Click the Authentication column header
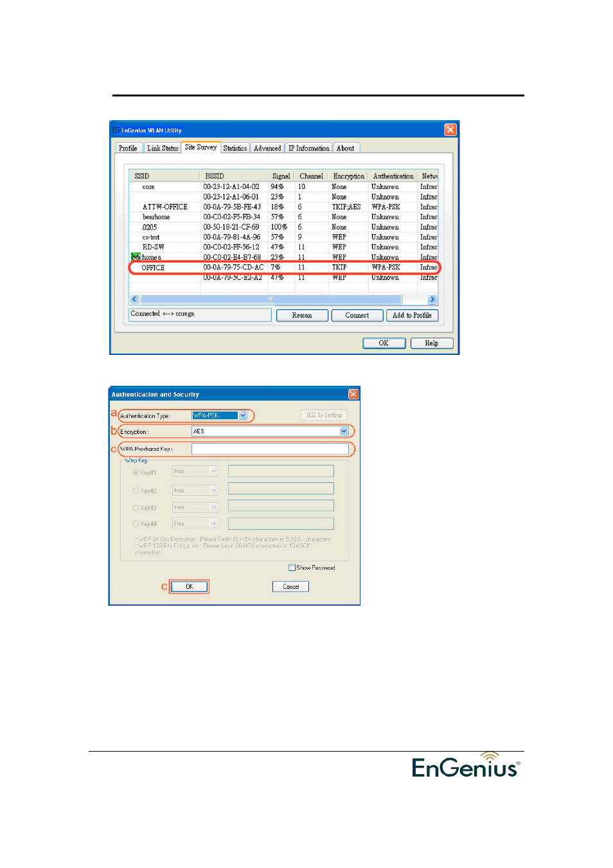Image resolution: width=613 pixels, height=868 pixels. pyautogui.click(x=393, y=176)
